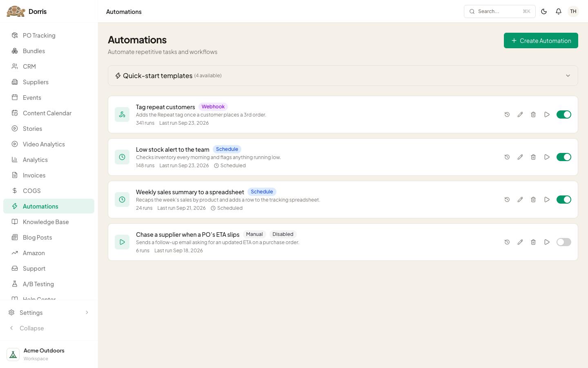
Task: Collapse the sidebar
Action: pyautogui.click(x=49, y=328)
